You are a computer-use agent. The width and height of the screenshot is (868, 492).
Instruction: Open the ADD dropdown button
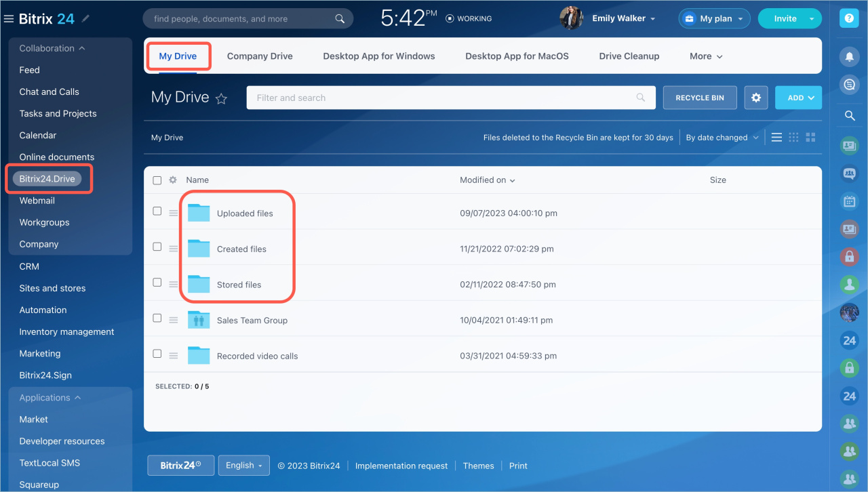coord(798,98)
